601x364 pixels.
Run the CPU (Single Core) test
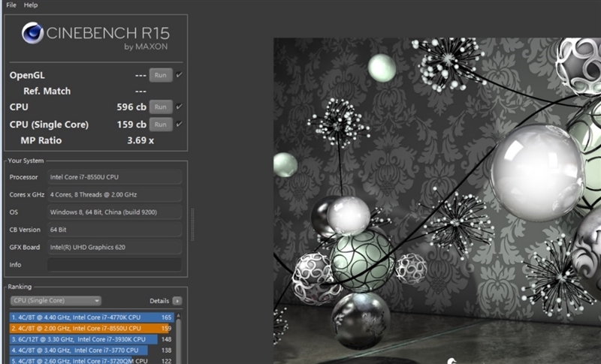click(x=160, y=124)
